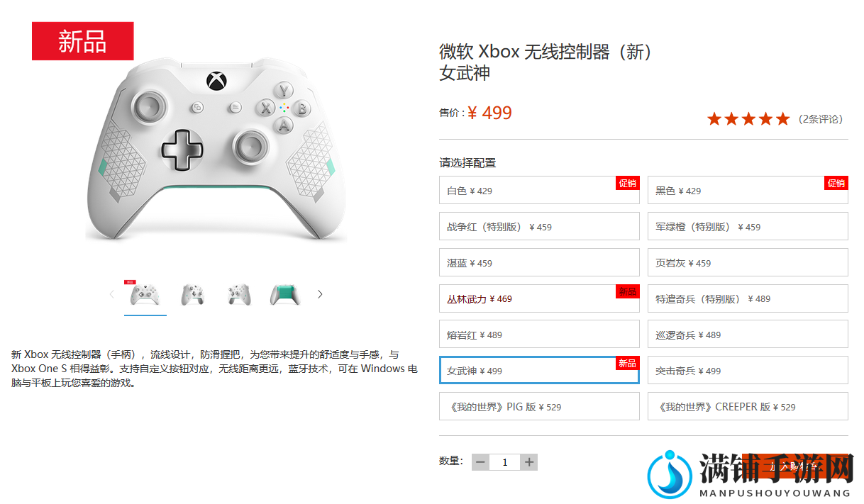The width and height of the screenshot is (864, 504).
Task: Pick the 丛林武力 ¥469 option
Action: 539,298
